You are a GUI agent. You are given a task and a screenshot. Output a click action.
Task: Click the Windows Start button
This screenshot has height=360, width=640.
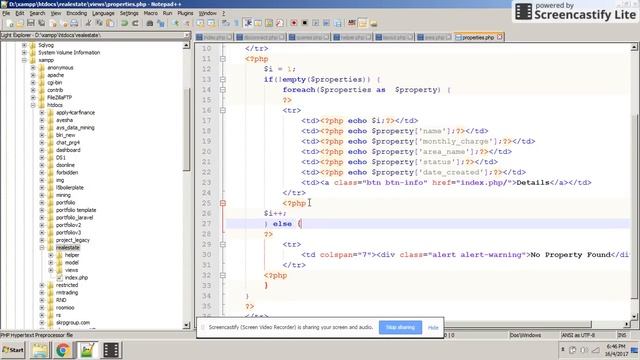point(13,350)
